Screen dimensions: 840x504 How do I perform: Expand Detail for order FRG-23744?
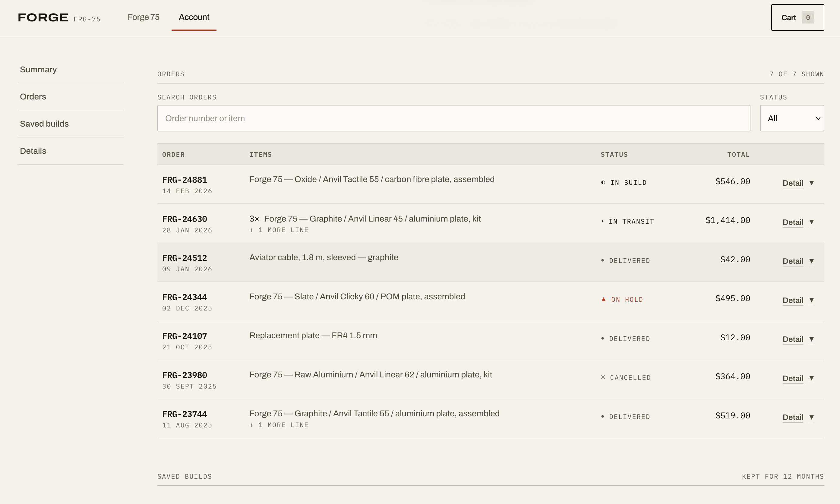tap(798, 417)
